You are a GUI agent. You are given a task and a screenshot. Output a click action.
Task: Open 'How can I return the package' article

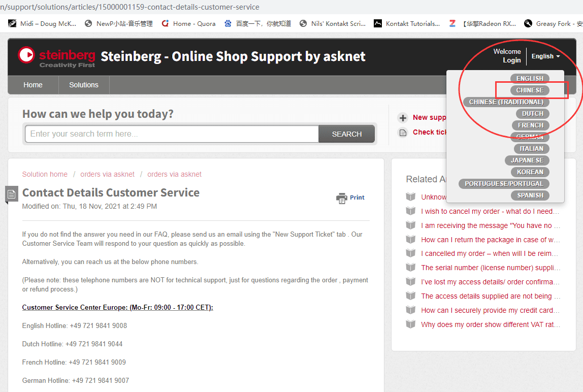pyautogui.click(x=491, y=240)
